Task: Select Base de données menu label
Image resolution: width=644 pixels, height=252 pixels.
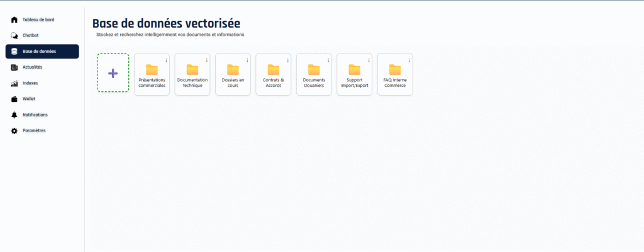Action: tap(40, 52)
